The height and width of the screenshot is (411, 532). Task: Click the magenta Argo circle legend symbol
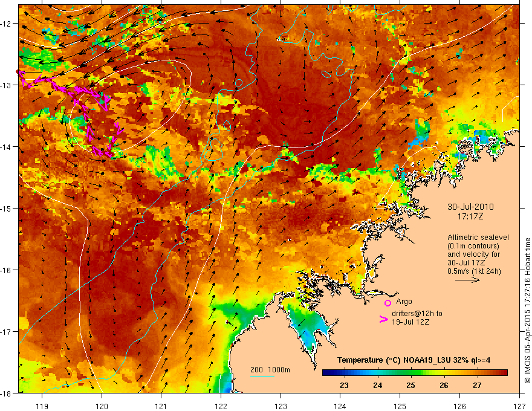pos(388,303)
